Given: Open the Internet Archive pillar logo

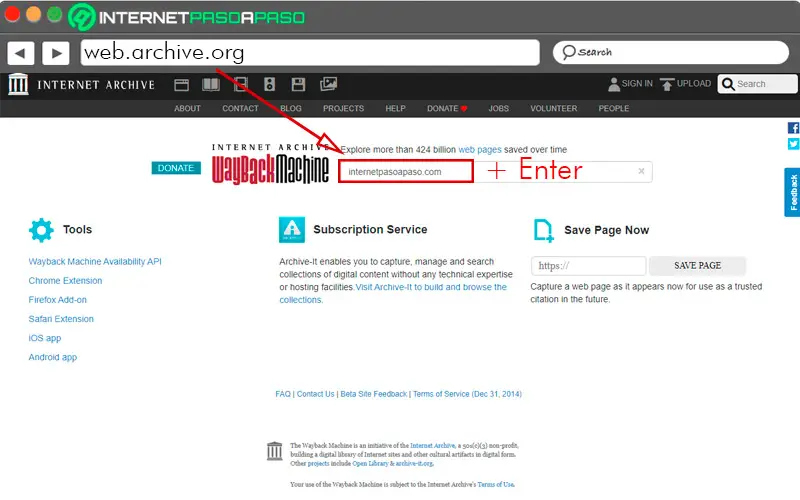Looking at the screenshot, I should click(x=18, y=84).
